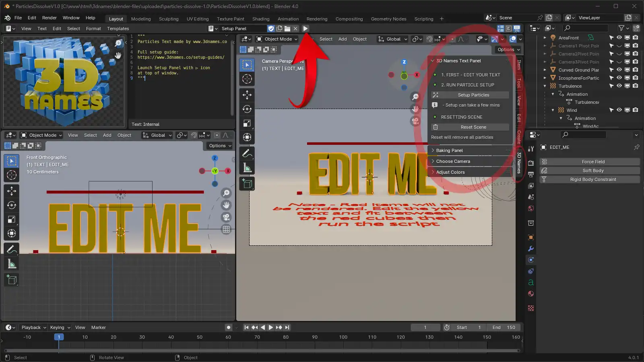Hide AreaFront in the viewport
644x362 pixels.
[619, 37]
